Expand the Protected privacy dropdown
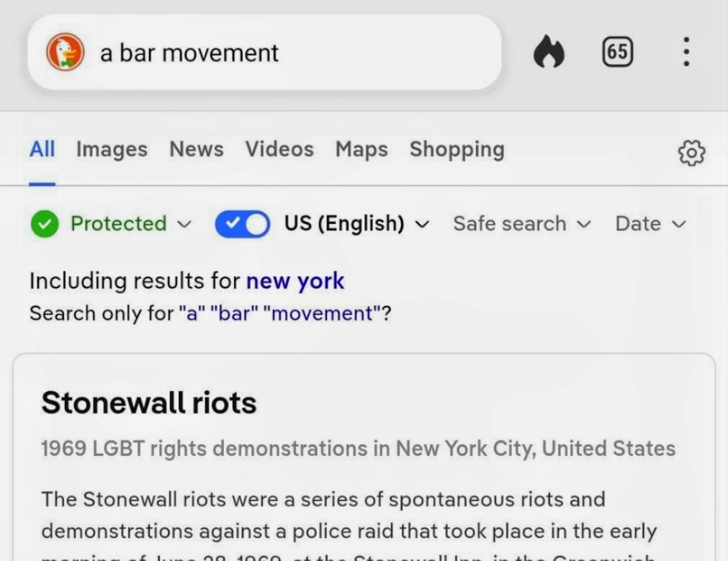The height and width of the screenshot is (561, 728). [131, 224]
